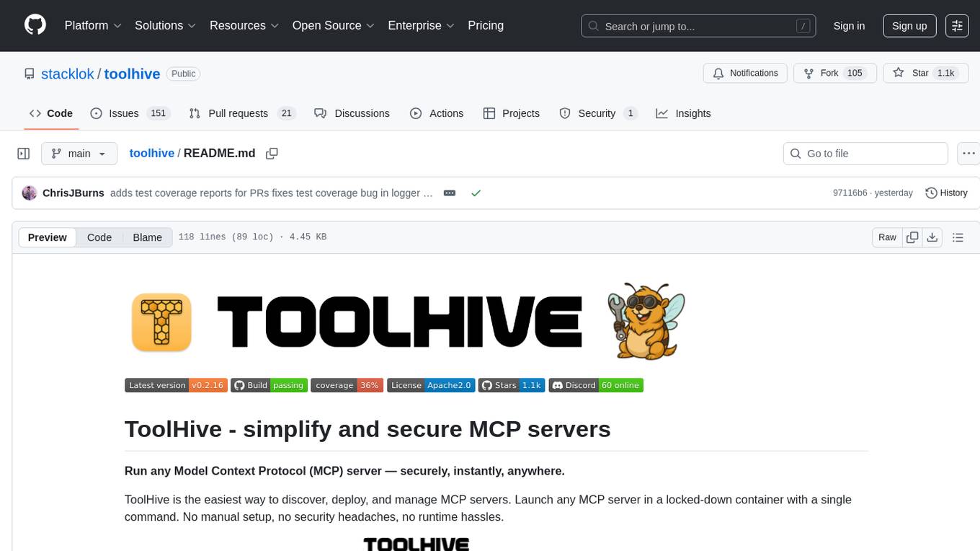
Task: Expand the Open Source menu
Action: (x=333, y=25)
